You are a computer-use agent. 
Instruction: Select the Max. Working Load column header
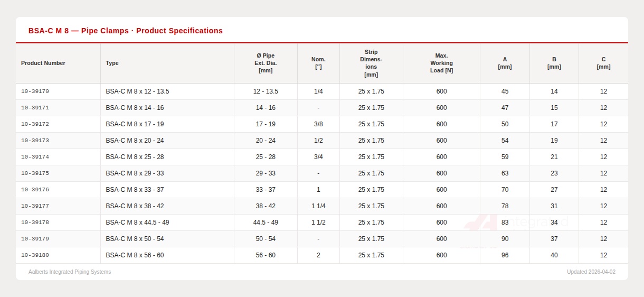coord(441,63)
